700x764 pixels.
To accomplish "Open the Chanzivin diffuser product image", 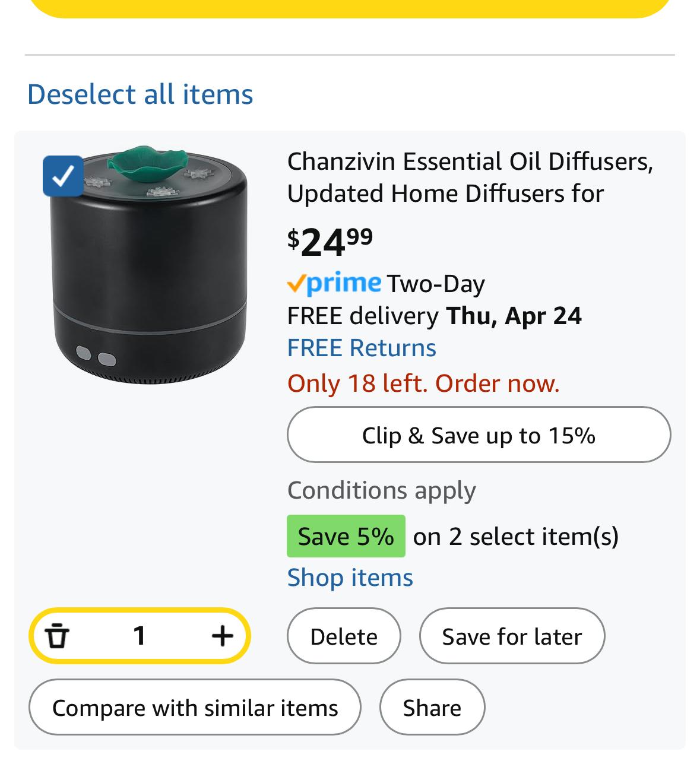I will [x=148, y=264].
